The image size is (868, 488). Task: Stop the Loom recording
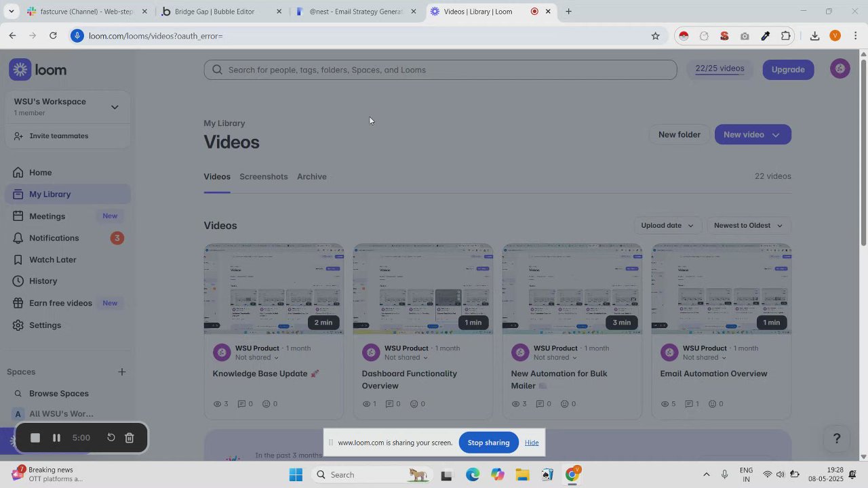(x=35, y=438)
